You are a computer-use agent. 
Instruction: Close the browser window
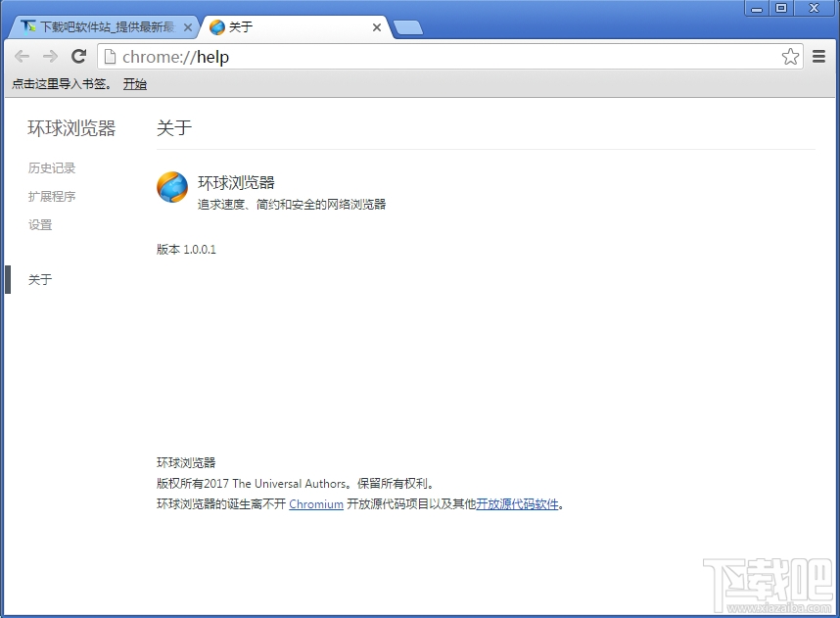click(x=815, y=9)
